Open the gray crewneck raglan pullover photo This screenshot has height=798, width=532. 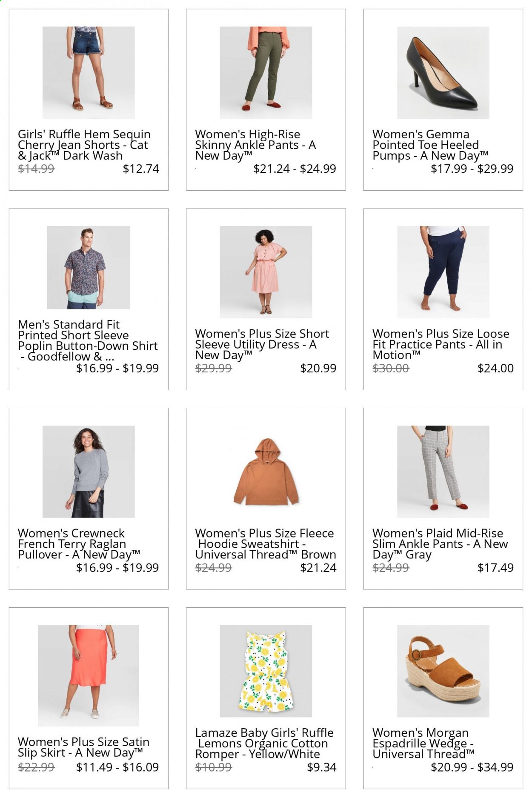click(89, 472)
